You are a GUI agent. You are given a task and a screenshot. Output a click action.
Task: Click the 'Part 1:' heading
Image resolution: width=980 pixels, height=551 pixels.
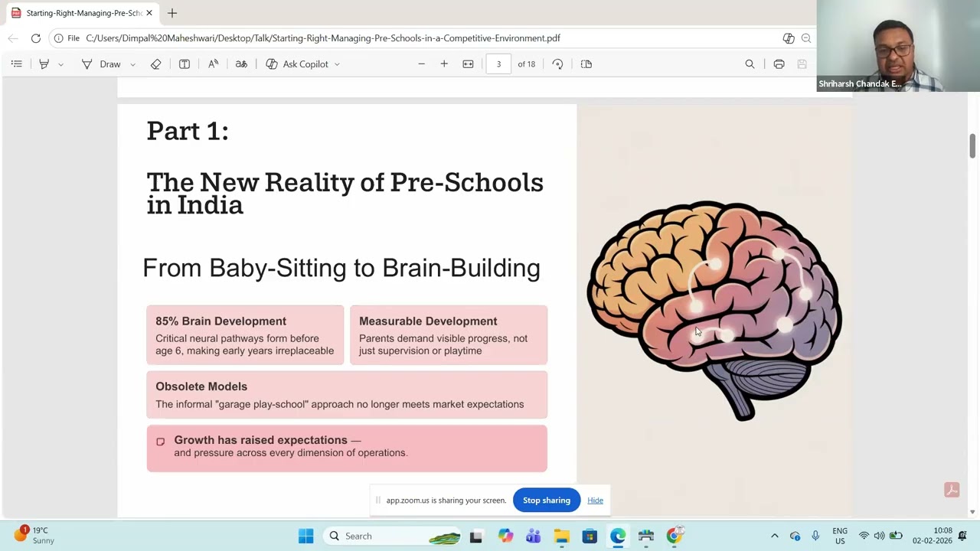pos(188,131)
